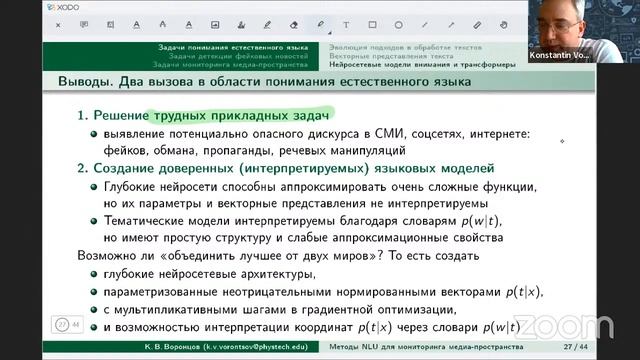Open subsection 'Эволюция подходов в обработке текстов'
The width and height of the screenshot is (640, 360).
coord(405,47)
